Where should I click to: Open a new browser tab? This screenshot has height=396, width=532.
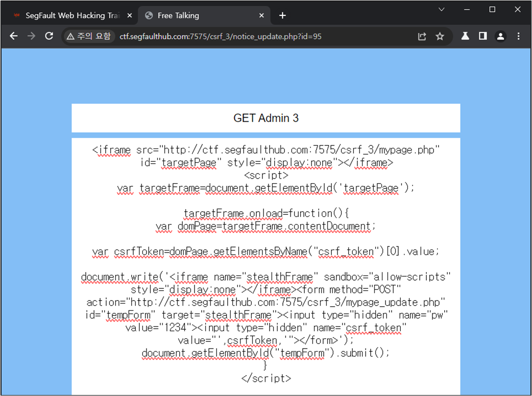tap(282, 16)
